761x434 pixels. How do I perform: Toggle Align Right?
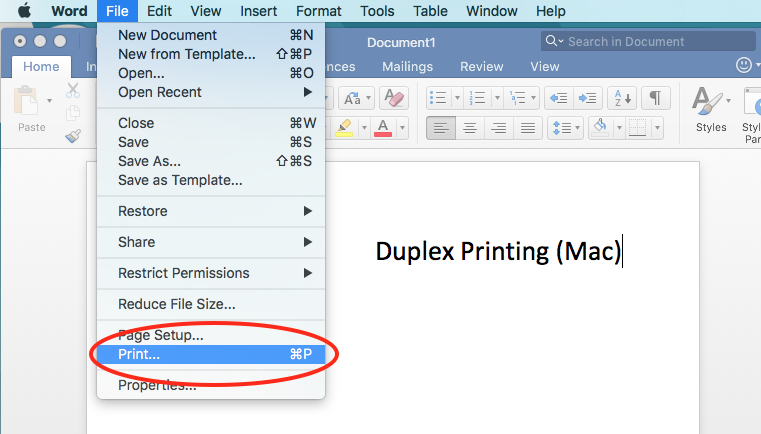(498, 128)
